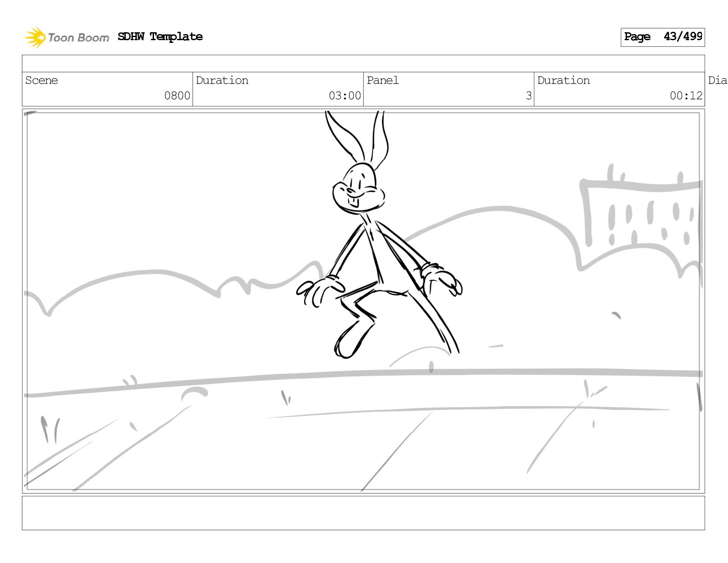Click the cut-off Dia column label
The image size is (728, 563).
(x=717, y=80)
